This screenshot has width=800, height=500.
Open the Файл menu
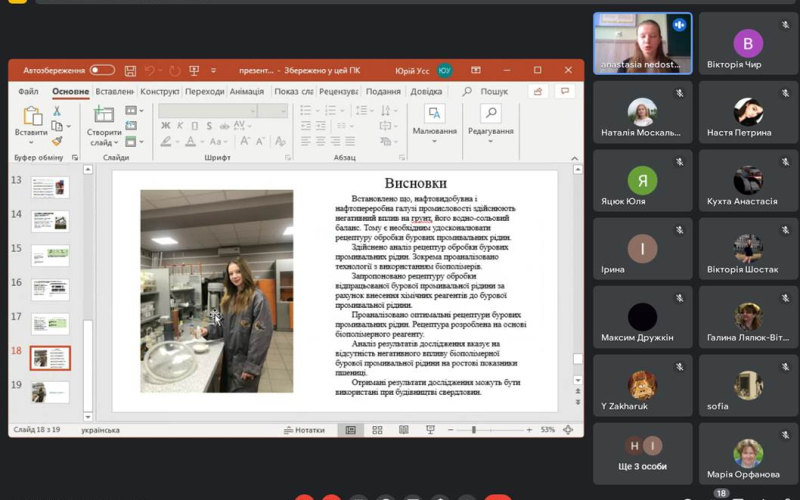coord(29,91)
